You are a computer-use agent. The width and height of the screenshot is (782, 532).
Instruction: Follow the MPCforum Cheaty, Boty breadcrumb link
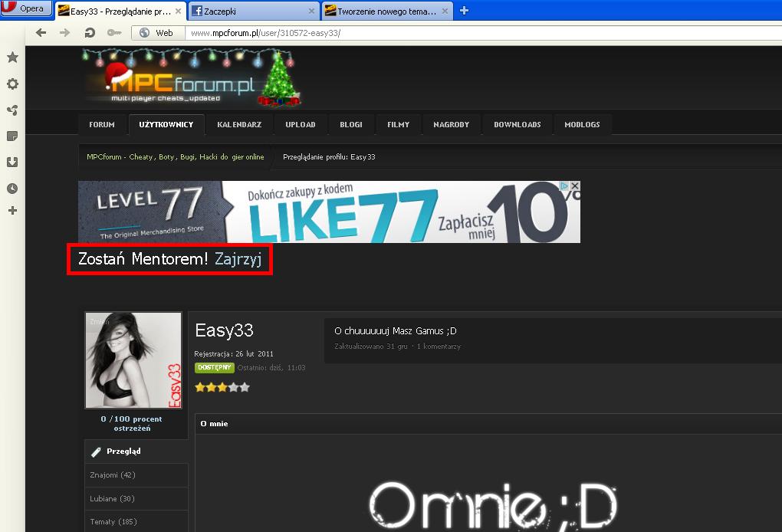175,157
